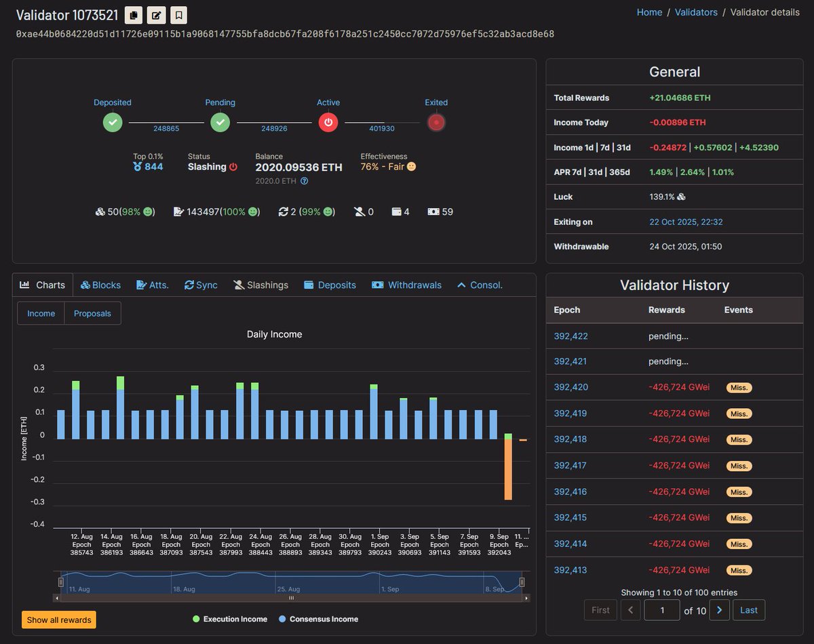
Task: Click the history page number input field
Action: tap(661, 610)
